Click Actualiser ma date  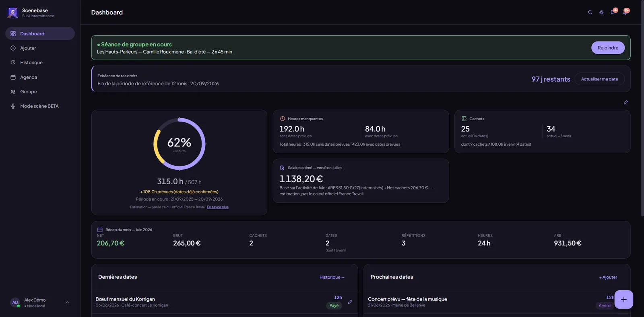pyautogui.click(x=599, y=79)
